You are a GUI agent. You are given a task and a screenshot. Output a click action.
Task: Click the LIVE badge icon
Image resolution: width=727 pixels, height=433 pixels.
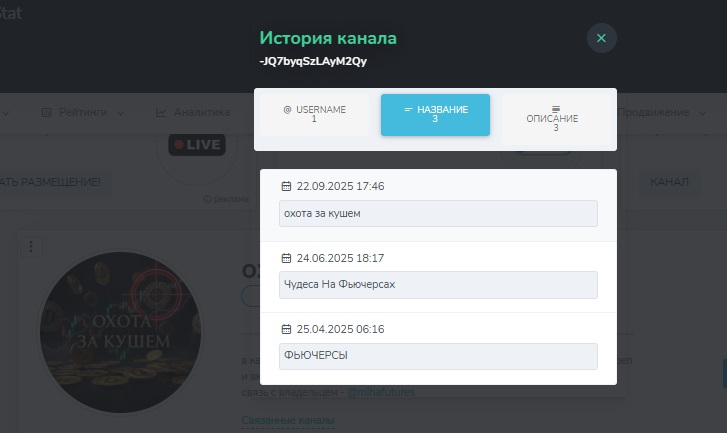pos(197,145)
